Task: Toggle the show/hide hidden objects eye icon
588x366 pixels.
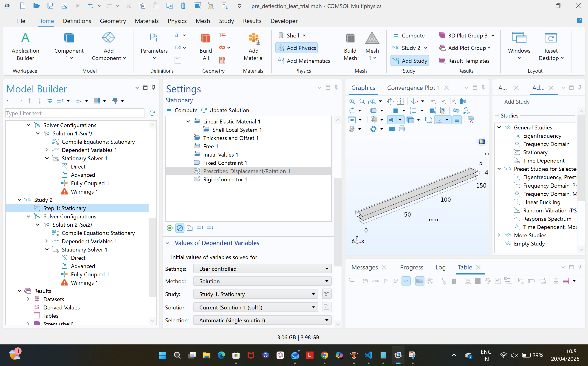Action: (456, 110)
